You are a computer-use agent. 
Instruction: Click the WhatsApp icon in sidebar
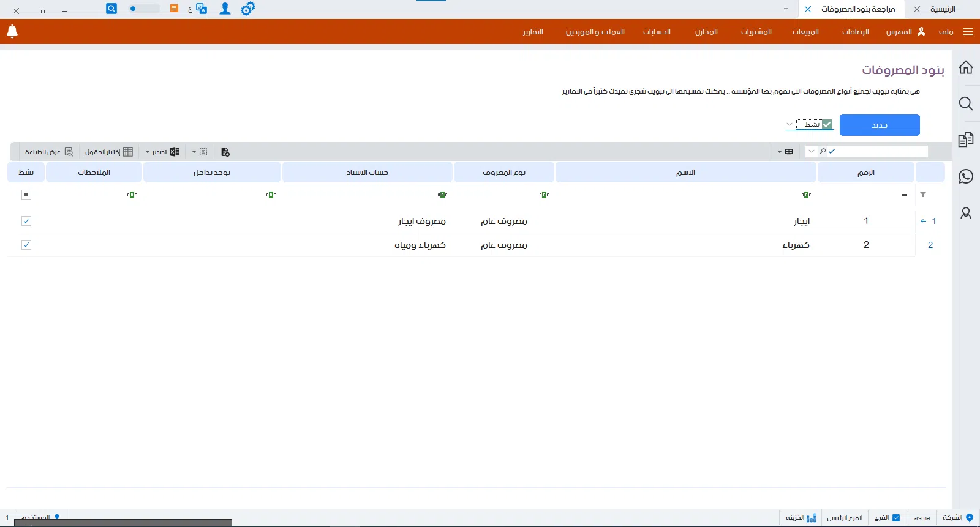pos(966,177)
